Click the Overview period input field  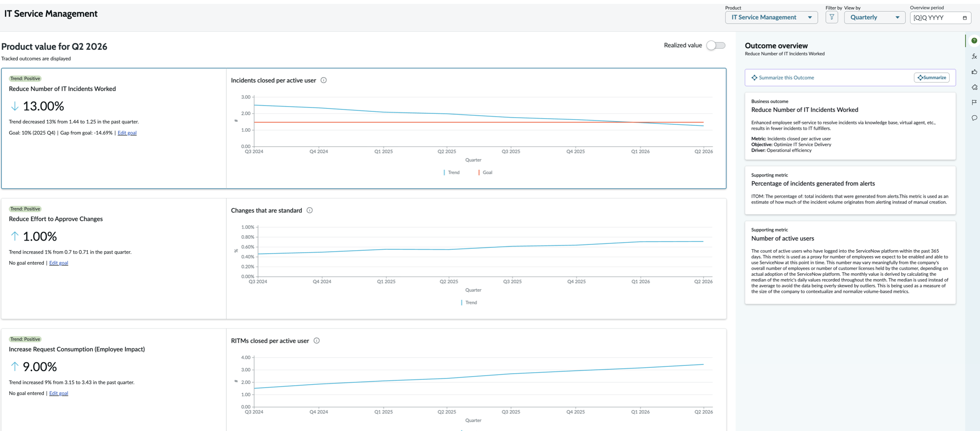point(940,18)
